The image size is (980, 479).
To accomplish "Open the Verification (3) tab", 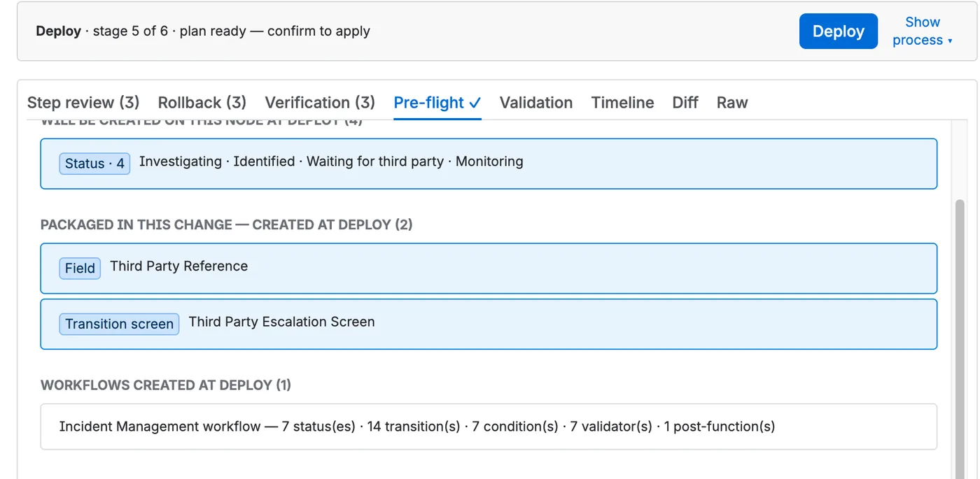I will click(x=320, y=103).
